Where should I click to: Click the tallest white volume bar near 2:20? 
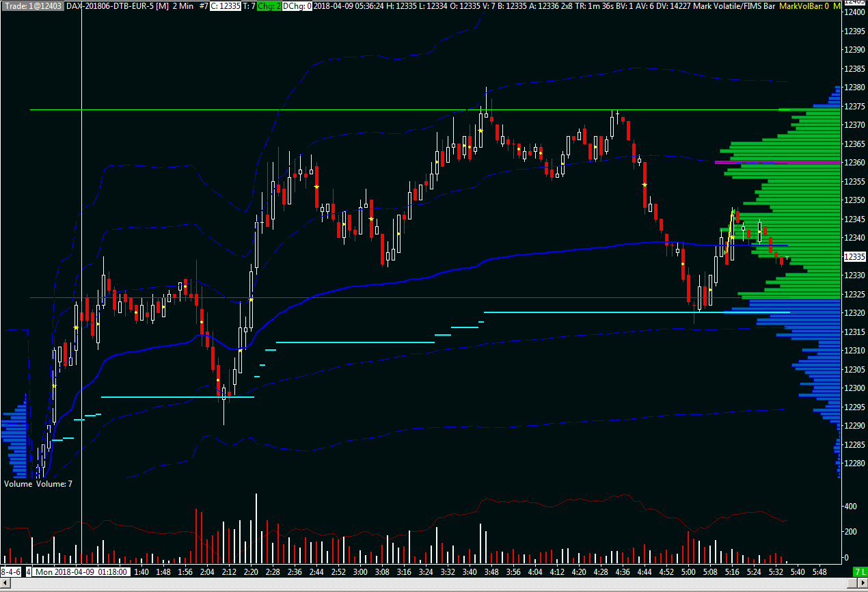click(x=256, y=527)
